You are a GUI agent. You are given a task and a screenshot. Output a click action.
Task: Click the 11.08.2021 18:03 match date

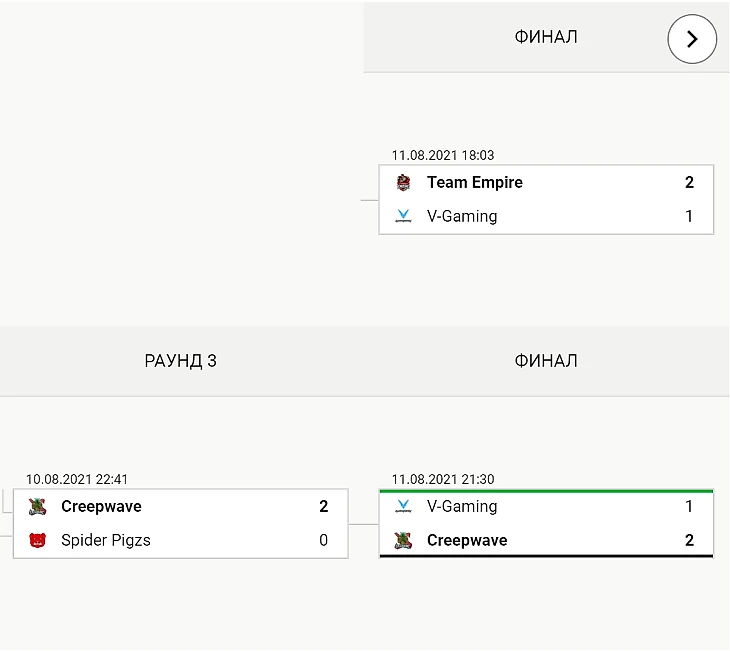[x=443, y=156]
